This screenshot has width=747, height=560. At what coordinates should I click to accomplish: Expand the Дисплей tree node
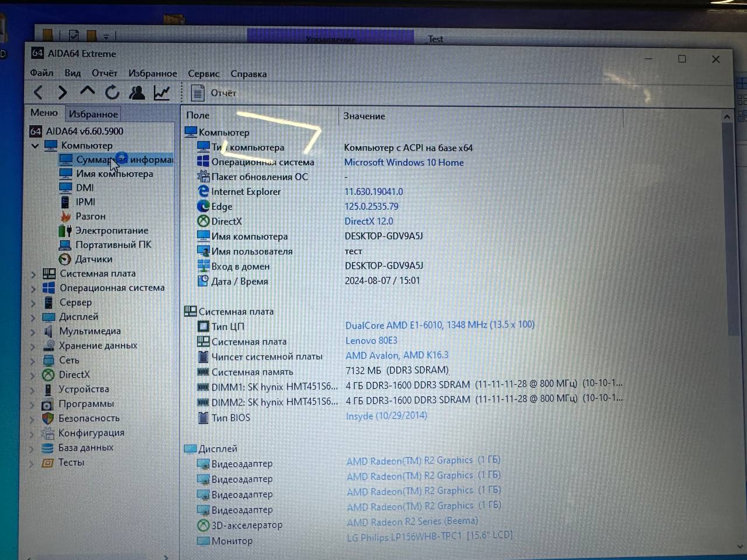(33, 317)
